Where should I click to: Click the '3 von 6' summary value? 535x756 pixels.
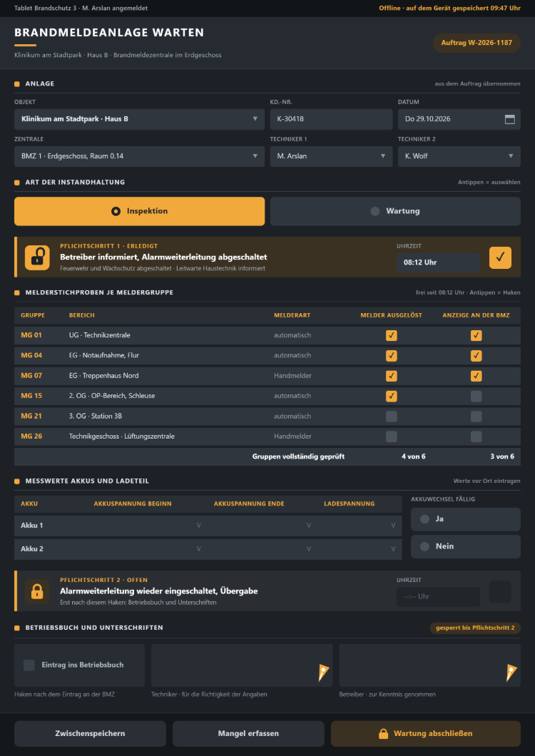pyautogui.click(x=502, y=456)
